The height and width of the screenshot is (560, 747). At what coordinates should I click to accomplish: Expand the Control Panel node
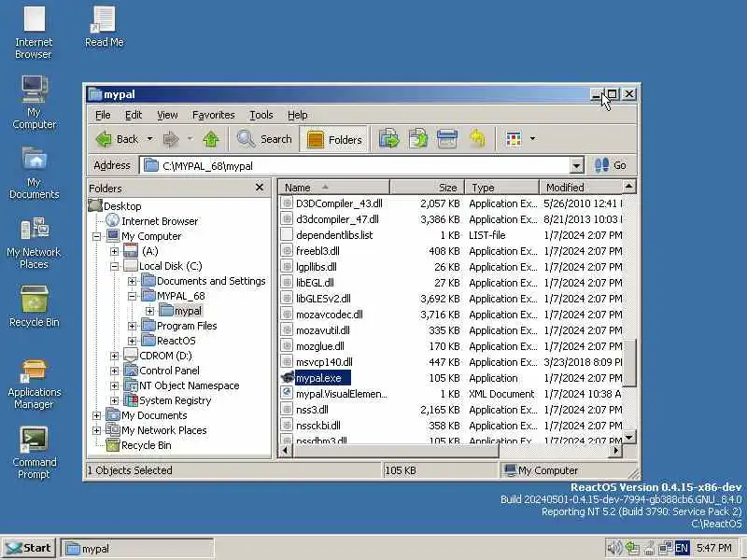[114, 371]
